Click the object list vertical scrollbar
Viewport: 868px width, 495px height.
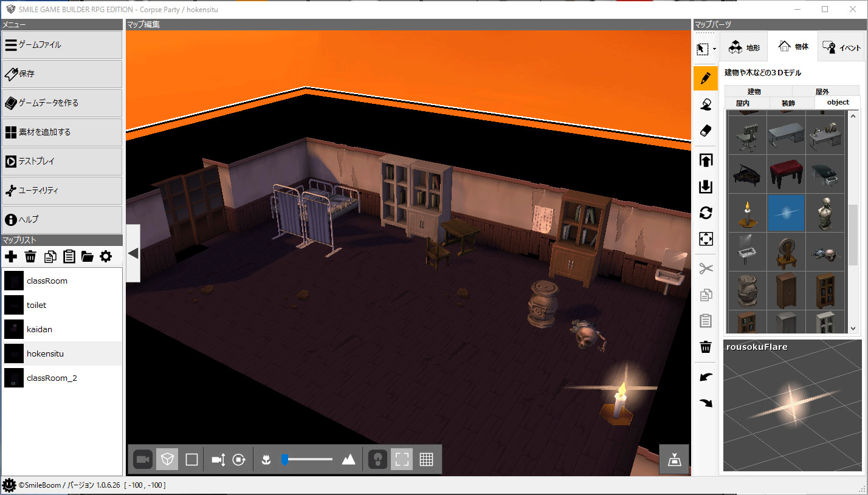853,234
